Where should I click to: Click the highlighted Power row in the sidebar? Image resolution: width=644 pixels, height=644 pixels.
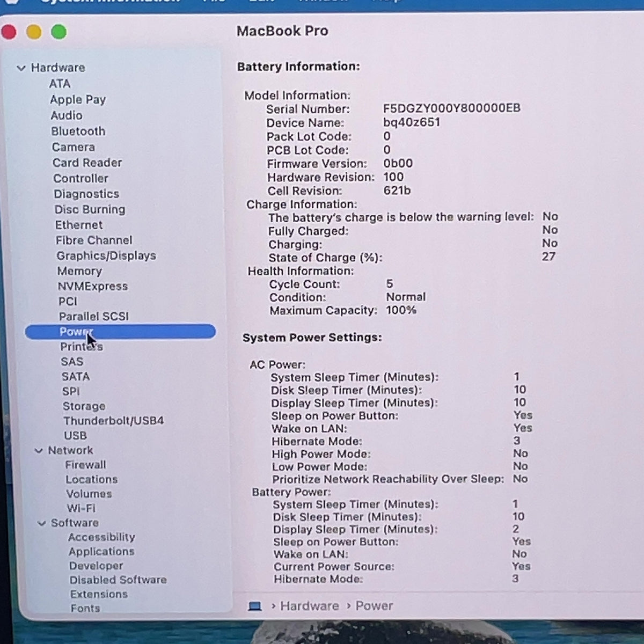(120, 332)
